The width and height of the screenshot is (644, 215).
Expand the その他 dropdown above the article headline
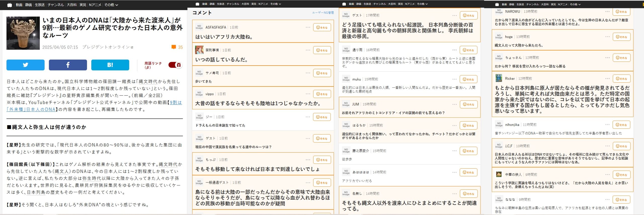pyautogui.click(x=111, y=5)
